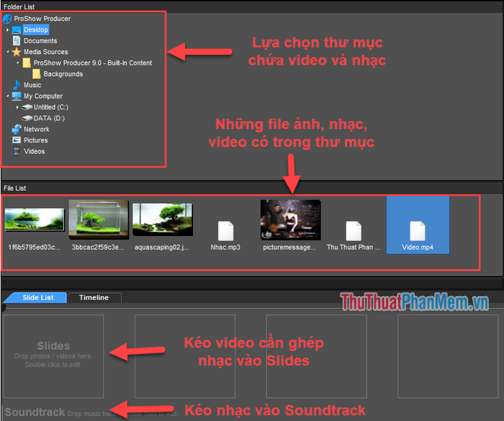The width and height of the screenshot is (504, 421).
Task: Click the DATA (D:) drive icon
Action: click(27, 118)
